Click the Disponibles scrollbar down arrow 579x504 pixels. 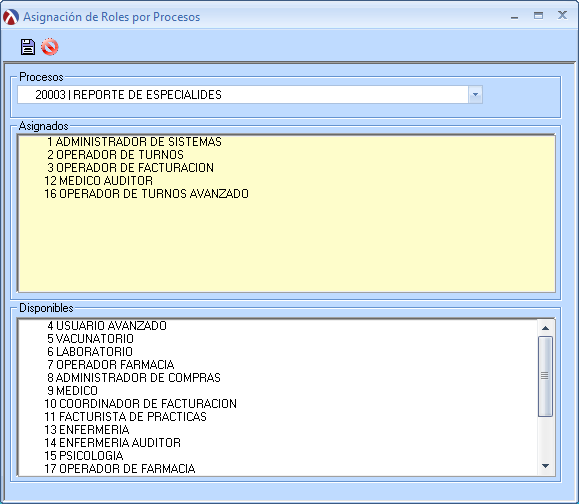click(545, 466)
